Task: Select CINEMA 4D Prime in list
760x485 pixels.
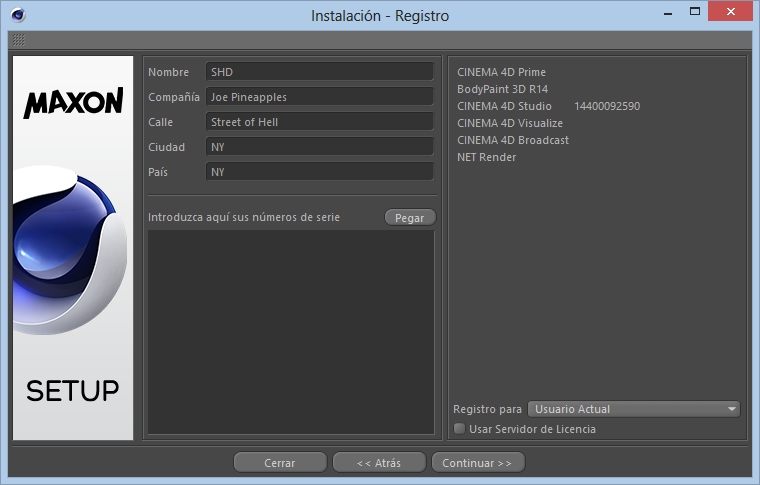Action: (501, 72)
